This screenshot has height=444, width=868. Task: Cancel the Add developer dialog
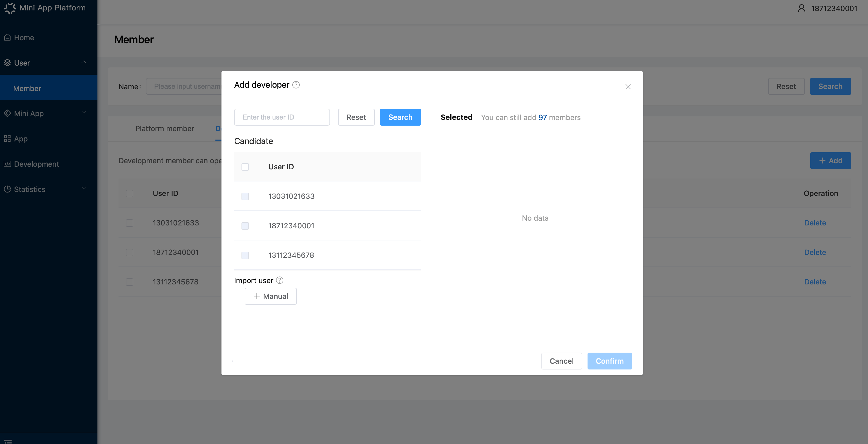[x=562, y=361]
